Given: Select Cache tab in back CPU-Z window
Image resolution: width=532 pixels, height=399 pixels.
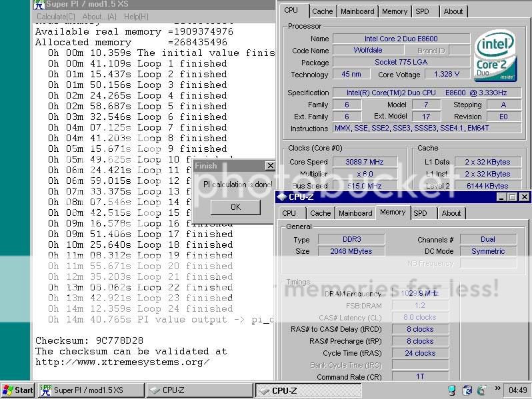Looking at the screenshot, I should tap(322, 11).
